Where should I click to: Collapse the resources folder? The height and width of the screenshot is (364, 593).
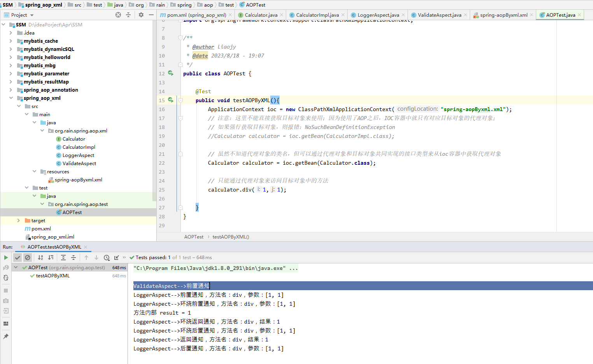[x=34, y=171]
